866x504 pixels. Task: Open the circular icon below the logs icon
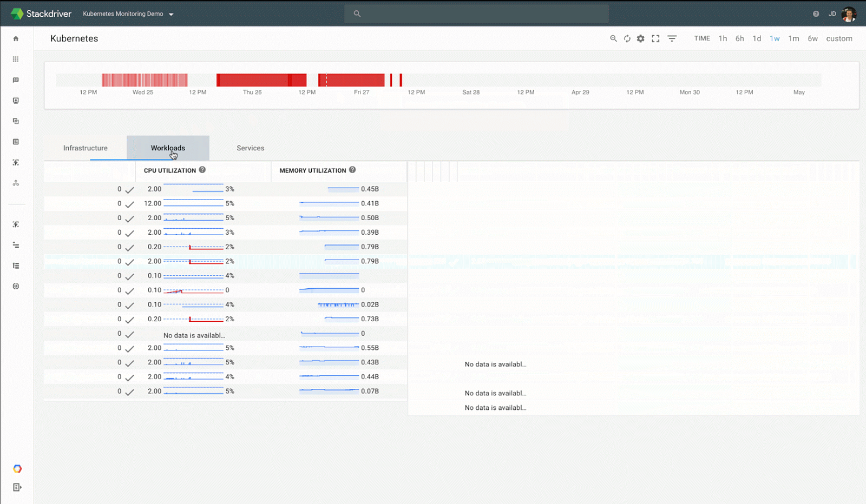tap(16, 286)
